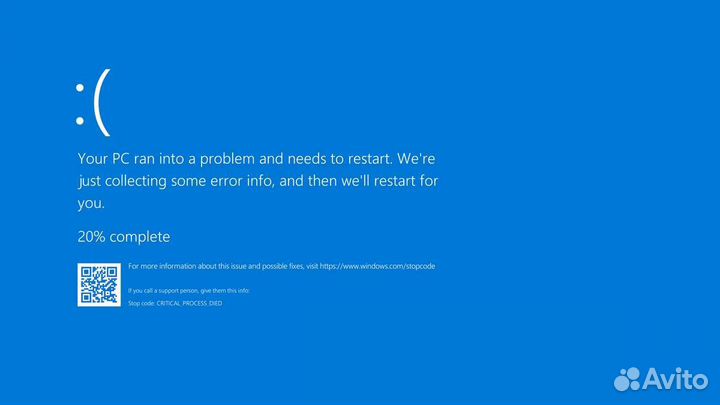Click the QR code image
This screenshot has width=720, height=405.
coord(99,285)
